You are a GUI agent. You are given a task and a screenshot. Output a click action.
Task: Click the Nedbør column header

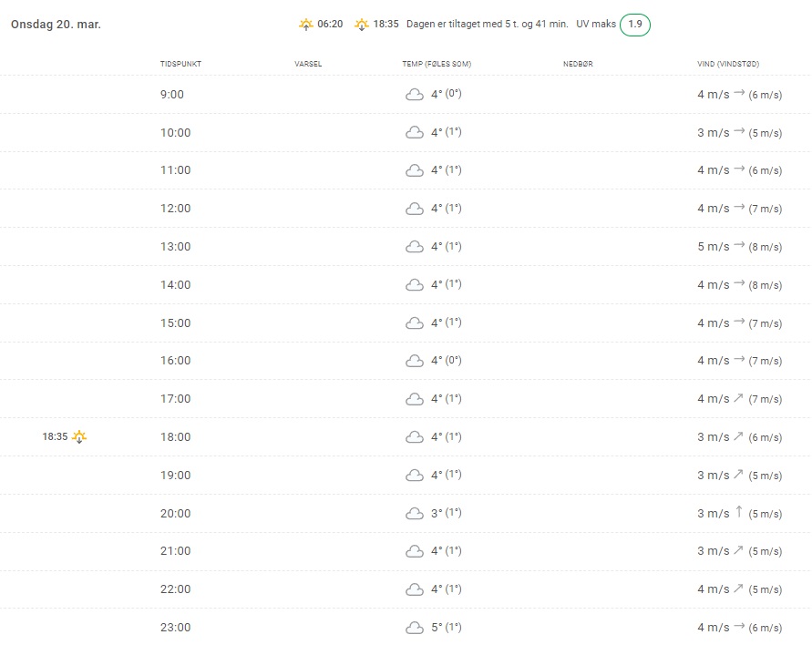point(578,64)
